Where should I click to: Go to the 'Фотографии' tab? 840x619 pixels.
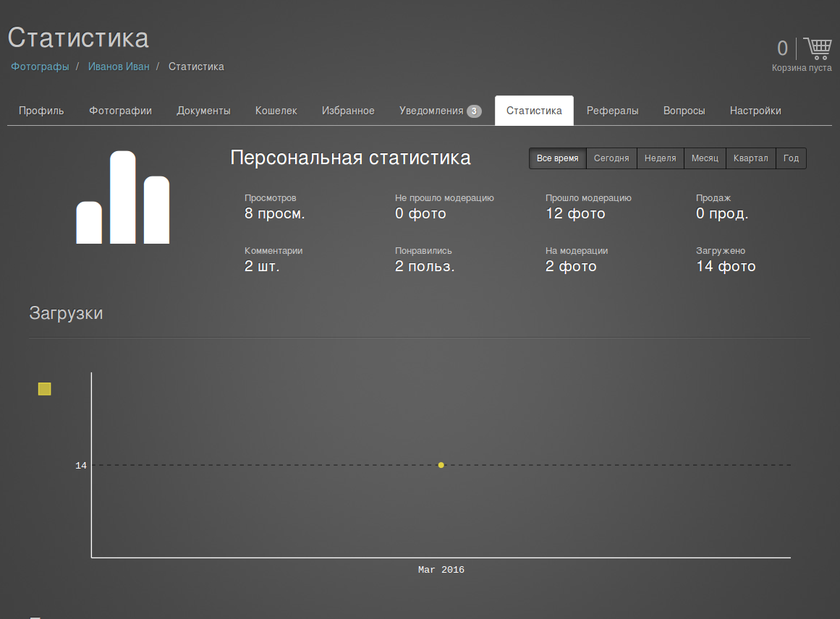pyautogui.click(x=120, y=111)
